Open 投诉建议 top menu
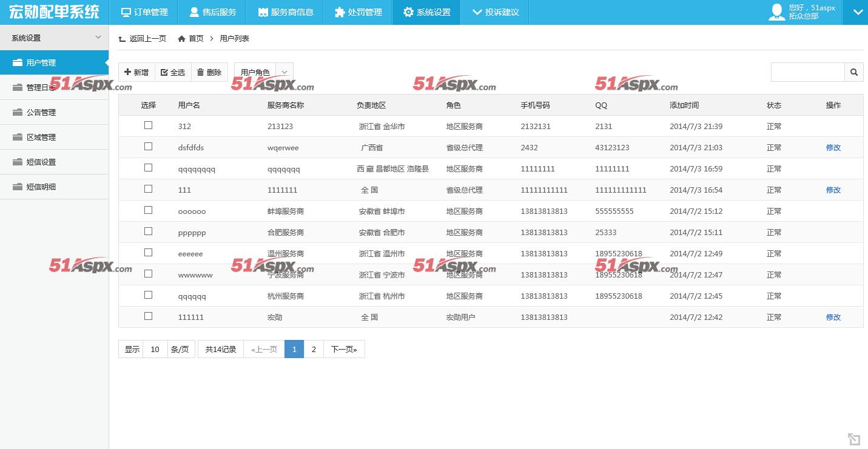The image size is (868, 449). pos(495,12)
